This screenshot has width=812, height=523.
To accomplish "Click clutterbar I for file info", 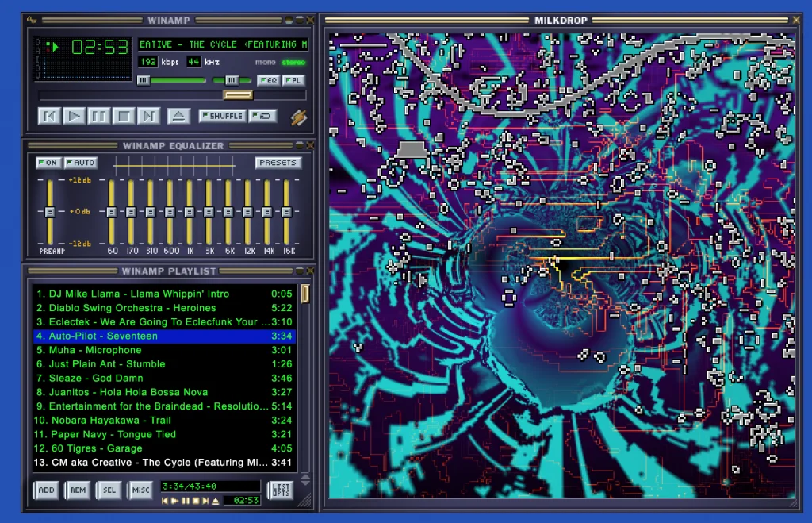I will coord(36,60).
